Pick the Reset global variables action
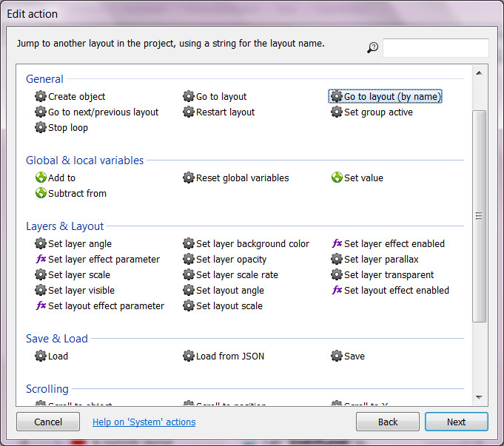Screen dimensions: 504x446 [242, 178]
